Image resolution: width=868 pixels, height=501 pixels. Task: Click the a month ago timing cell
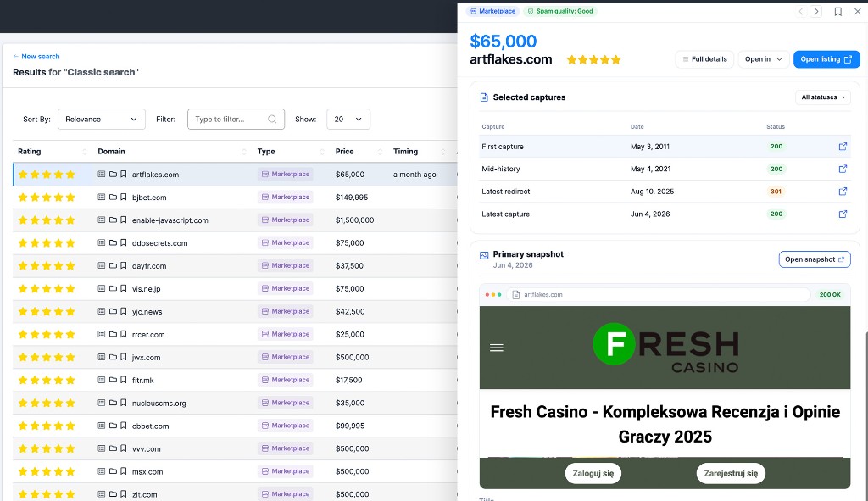click(x=415, y=175)
